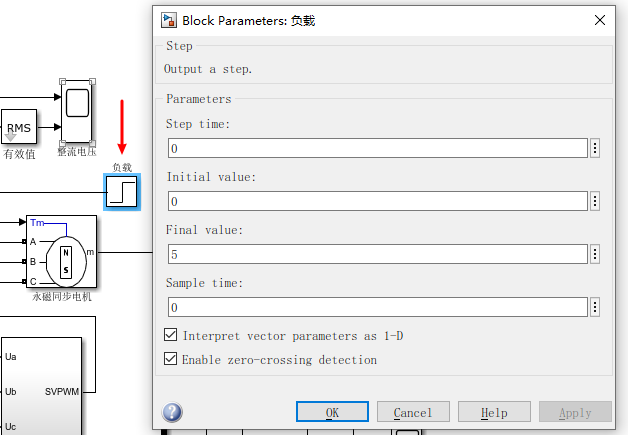Toggle Interpret vector parameters as 1-D

(x=171, y=336)
